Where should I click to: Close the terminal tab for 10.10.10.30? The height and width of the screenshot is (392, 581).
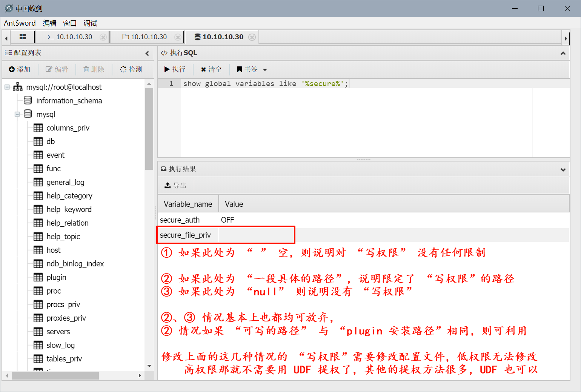[x=103, y=37]
